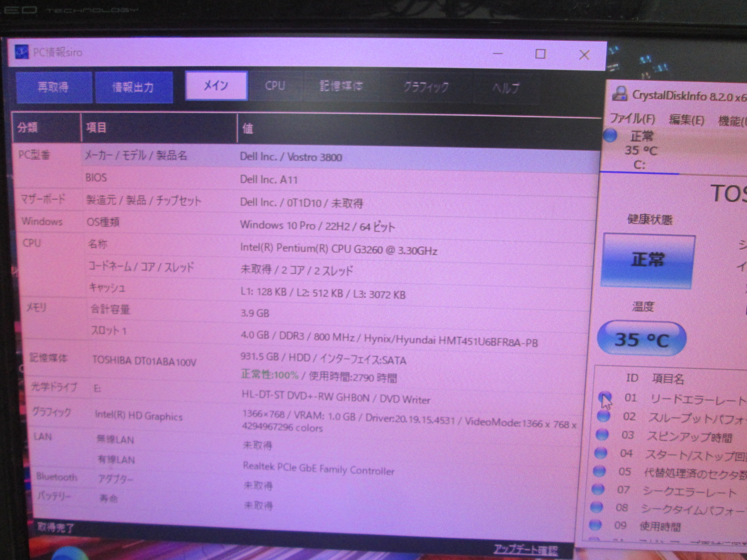Select the 'BIOS' item cell

(96, 177)
